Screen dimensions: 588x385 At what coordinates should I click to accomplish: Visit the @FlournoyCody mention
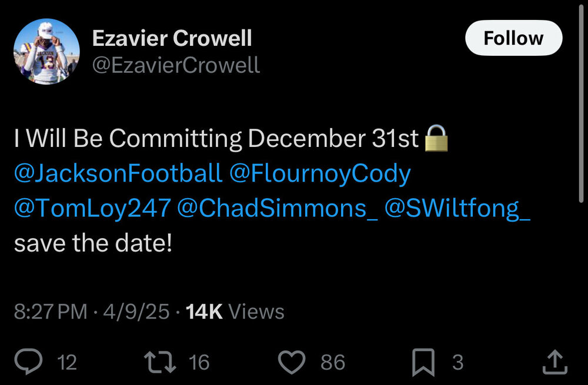click(320, 173)
